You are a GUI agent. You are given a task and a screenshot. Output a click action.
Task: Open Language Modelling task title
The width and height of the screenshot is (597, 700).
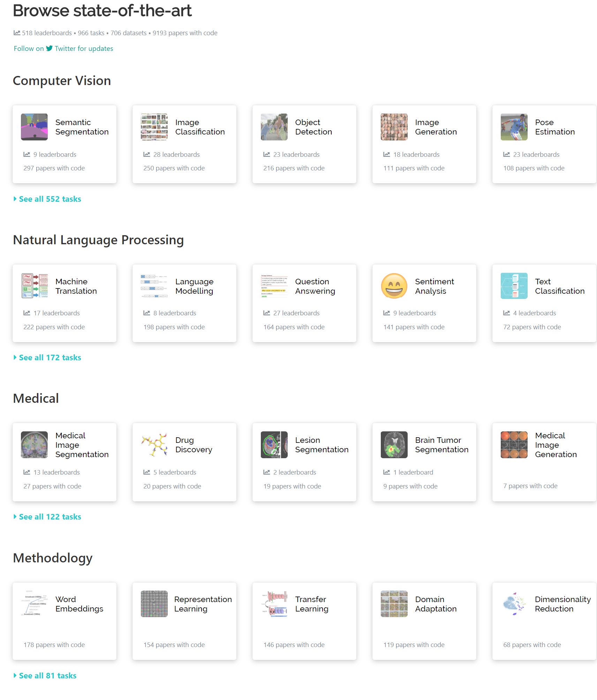point(194,286)
